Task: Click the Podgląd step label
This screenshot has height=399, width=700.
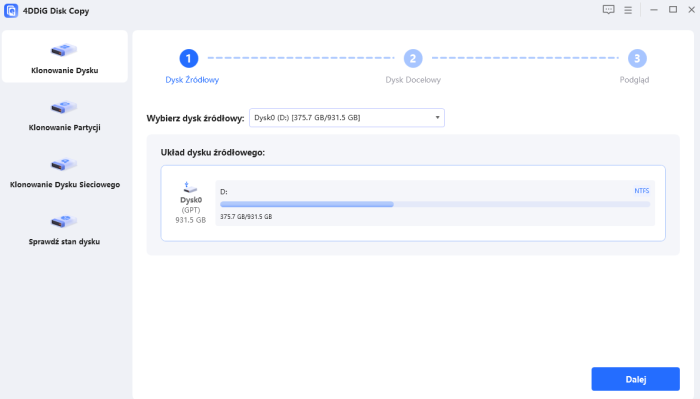Action: pyautogui.click(x=634, y=80)
